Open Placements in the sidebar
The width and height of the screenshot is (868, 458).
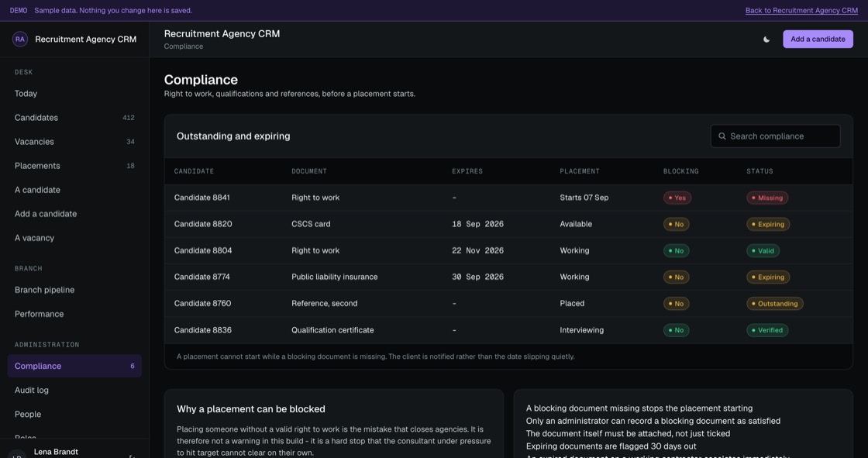[74, 166]
